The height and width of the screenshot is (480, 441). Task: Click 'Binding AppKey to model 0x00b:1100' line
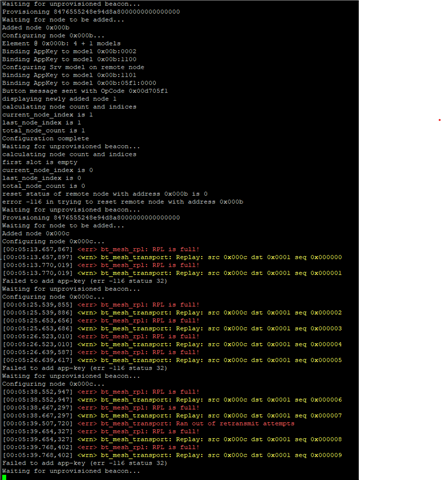tap(69, 59)
